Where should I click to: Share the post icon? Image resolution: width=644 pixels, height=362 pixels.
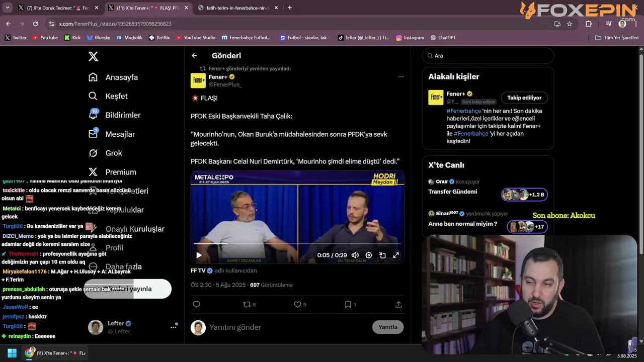tap(398, 304)
